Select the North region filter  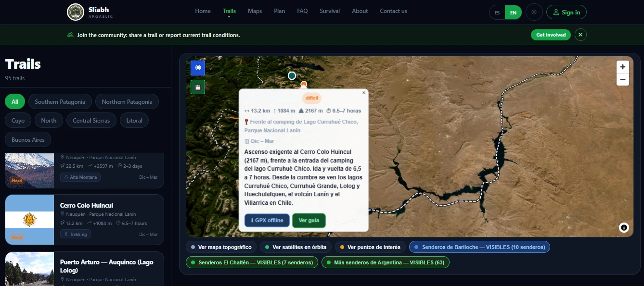click(x=49, y=121)
